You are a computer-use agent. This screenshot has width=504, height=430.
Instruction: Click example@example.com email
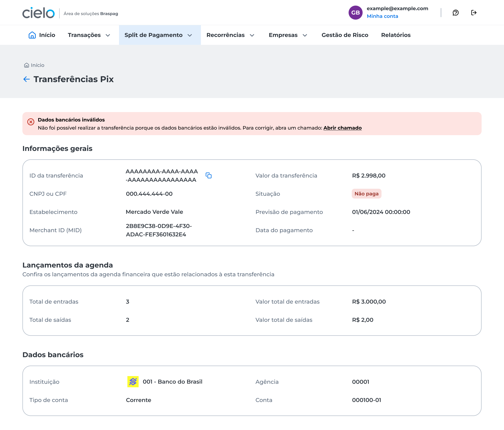(x=397, y=8)
